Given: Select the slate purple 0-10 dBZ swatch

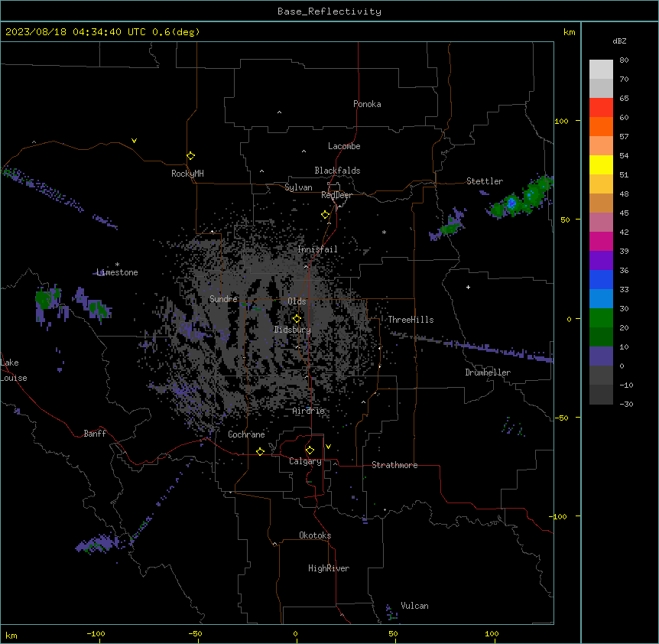Looking at the screenshot, I should tap(601, 356).
